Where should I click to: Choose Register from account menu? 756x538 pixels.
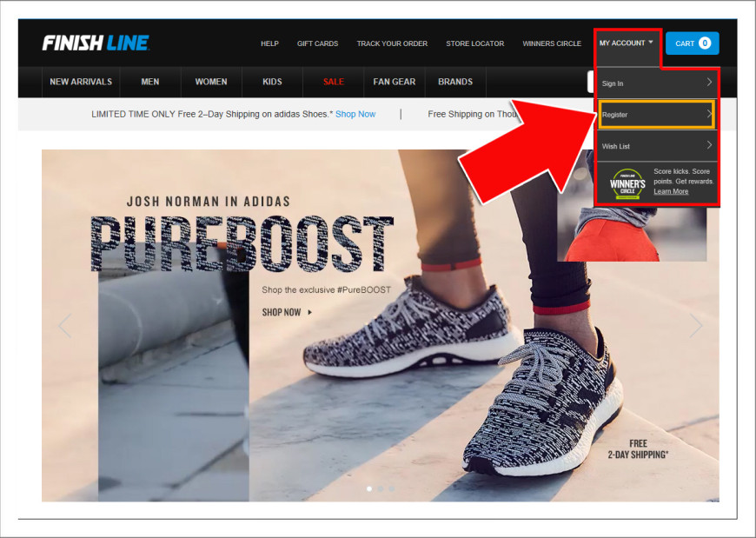coord(657,115)
